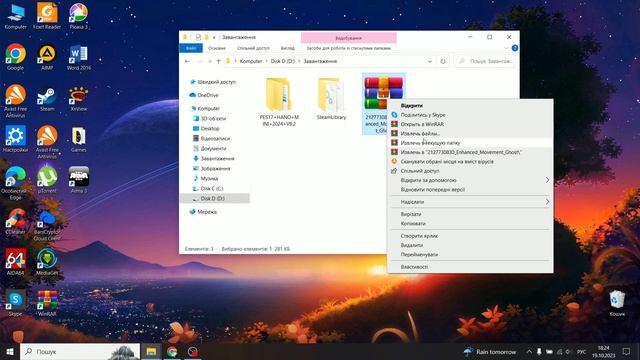Choose 'Сканувати обрані місця' virus scan entry
640x360 pixels.
click(x=470, y=161)
